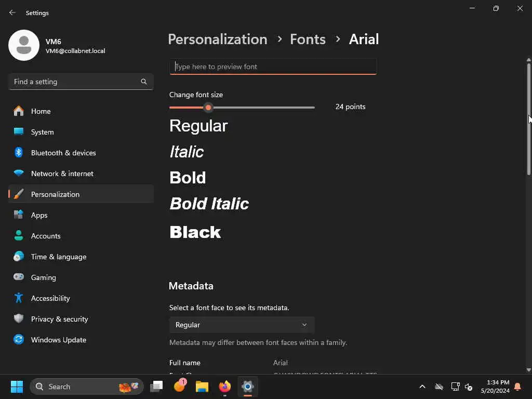This screenshot has width=532, height=399.
Task: Go to Personalization breadcrumb
Action: pyautogui.click(x=218, y=39)
